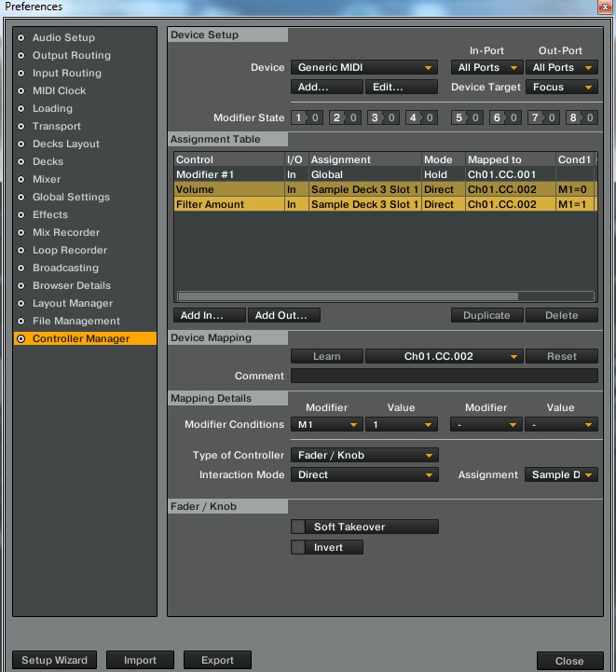Screen dimensions: 616x672
Task: Select the Modifier #1 assignment row
Action: [x=384, y=174]
